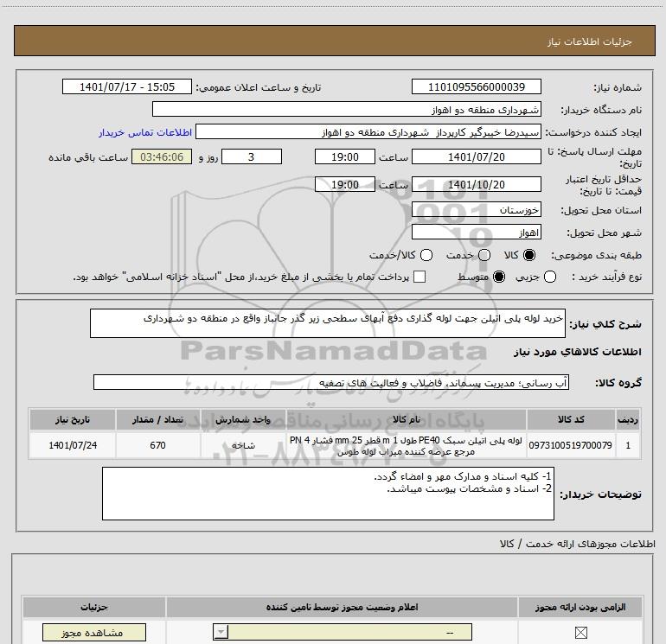Click the شرح کلی نیاز description box
The width and height of the screenshot is (666, 644).
[x=328, y=323]
